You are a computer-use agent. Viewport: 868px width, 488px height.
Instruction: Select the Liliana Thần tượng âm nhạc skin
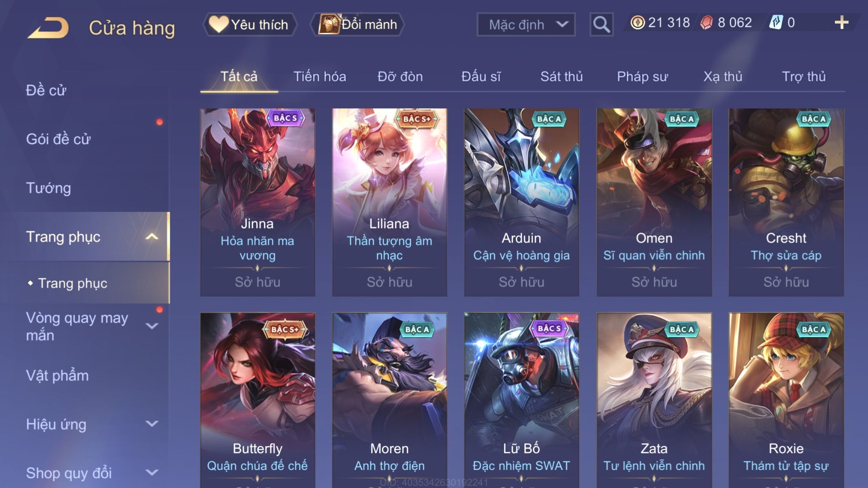(389, 202)
